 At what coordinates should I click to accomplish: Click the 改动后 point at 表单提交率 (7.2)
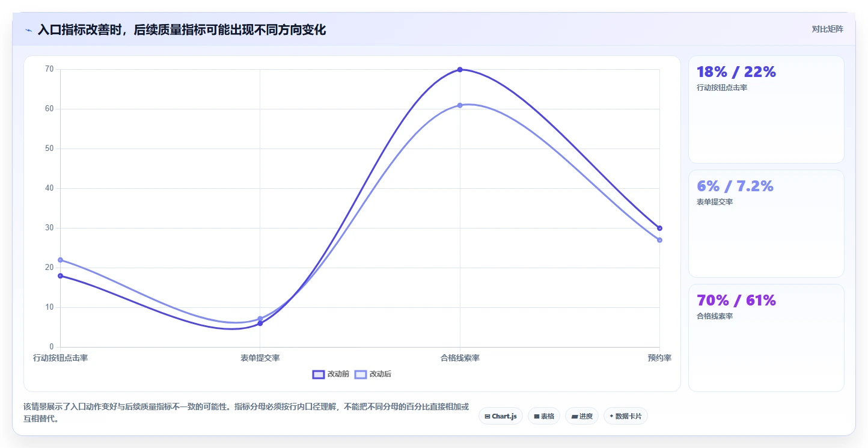click(x=260, y=319)
